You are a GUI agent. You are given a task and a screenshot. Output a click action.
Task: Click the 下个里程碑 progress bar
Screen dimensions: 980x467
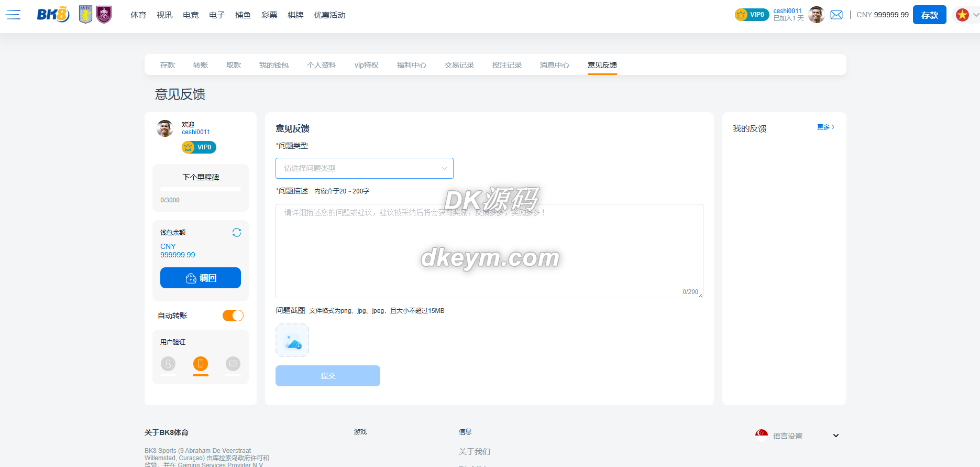click(201, 189)
